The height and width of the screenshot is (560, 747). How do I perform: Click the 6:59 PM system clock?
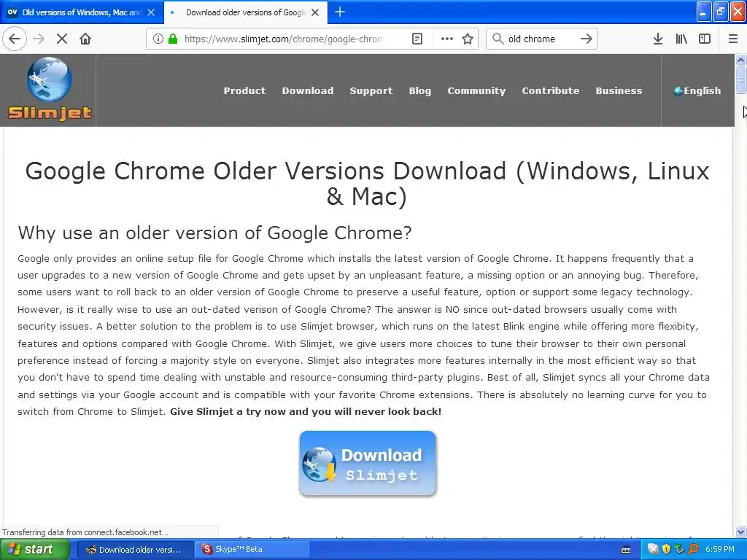point(720,550)
